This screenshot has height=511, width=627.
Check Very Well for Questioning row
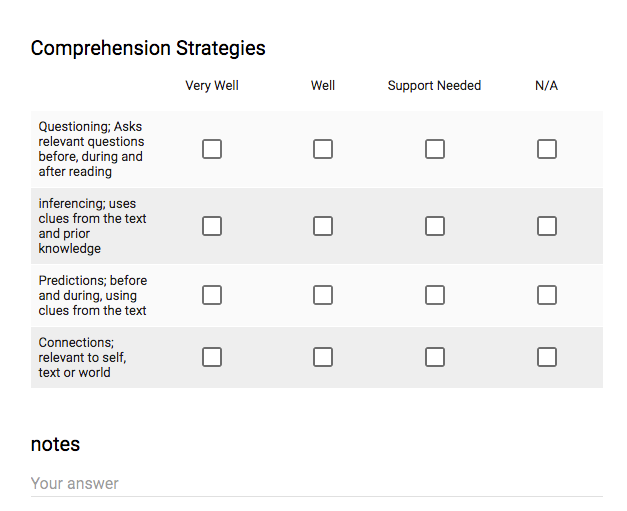[x=212, y=149]
